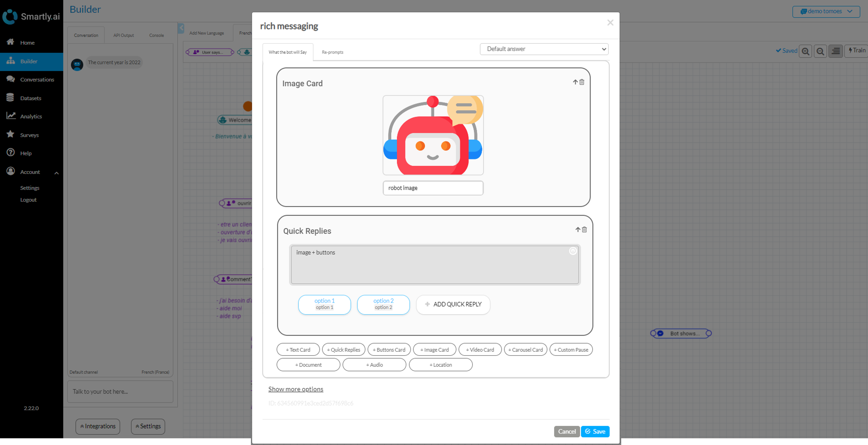Click the Help question mark icon
Image resolution: width=868 pixels, height=445 pixels.
click(10, 153)
